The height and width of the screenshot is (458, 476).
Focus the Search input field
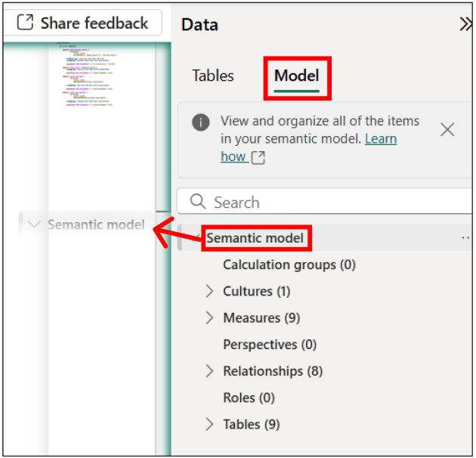(x=332, y=202)
